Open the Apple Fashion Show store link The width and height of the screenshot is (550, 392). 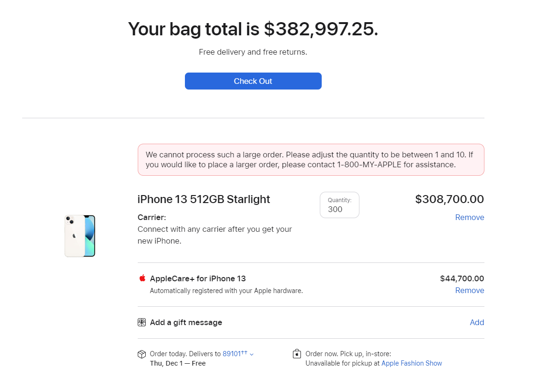[411, 363]
